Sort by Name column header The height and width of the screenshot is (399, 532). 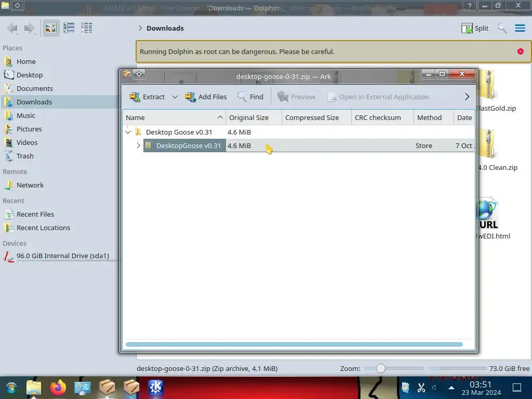coord(174,118)
